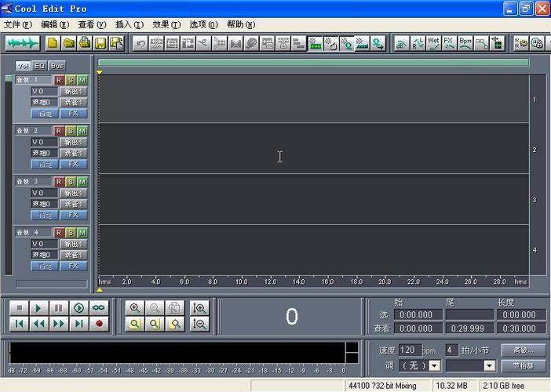Switch to waveform edit view
Screen dimensions: 551x392
[23, 43]
